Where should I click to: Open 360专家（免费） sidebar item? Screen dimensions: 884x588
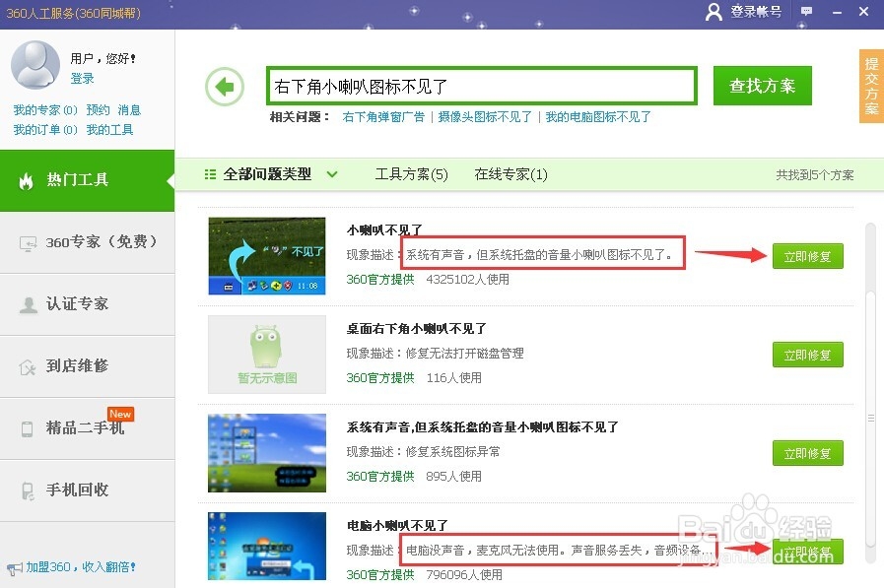pyautogui.click(x=88, y=242)
